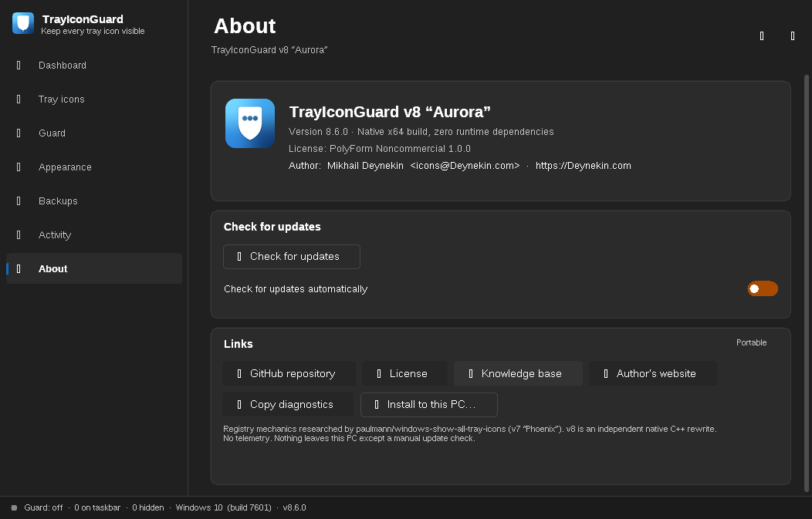Click the "Links" section heading
Image resolution: width=812 pixels, height=519 pixels.
pos(239,344)
